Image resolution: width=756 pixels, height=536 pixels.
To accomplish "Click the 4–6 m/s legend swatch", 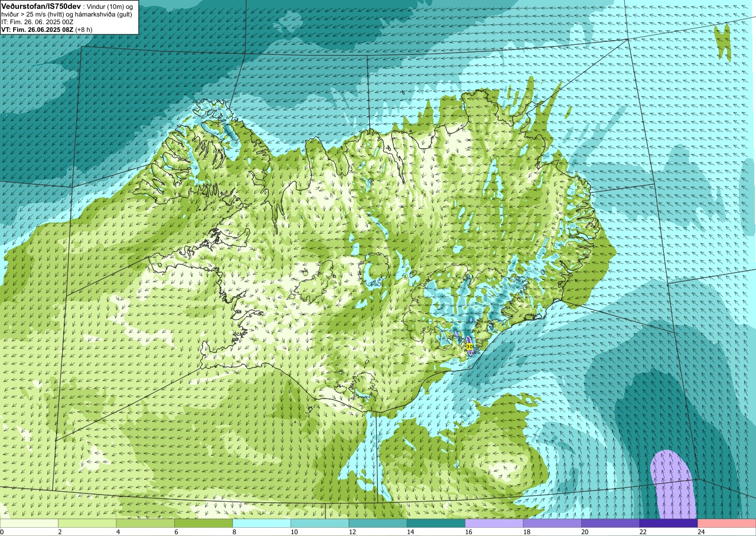I will click(x=145, y=523).
